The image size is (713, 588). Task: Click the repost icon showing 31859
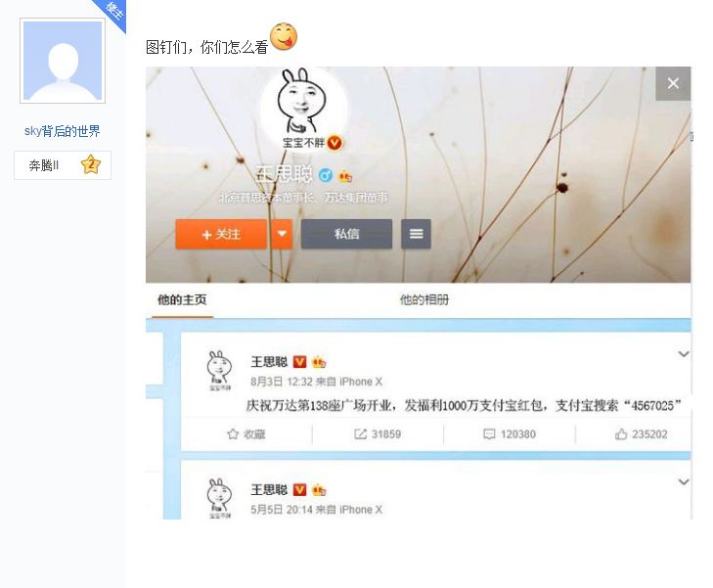360,433
